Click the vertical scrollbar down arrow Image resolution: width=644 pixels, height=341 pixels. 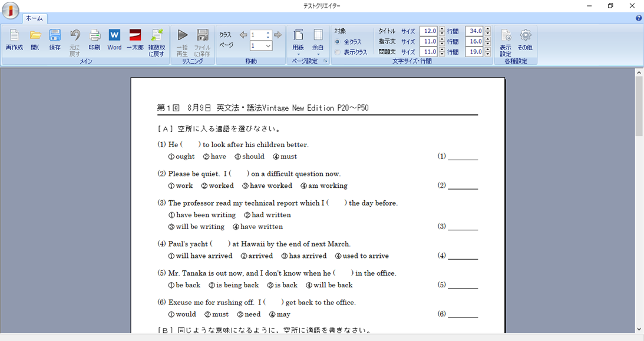(x=639, y=329)
